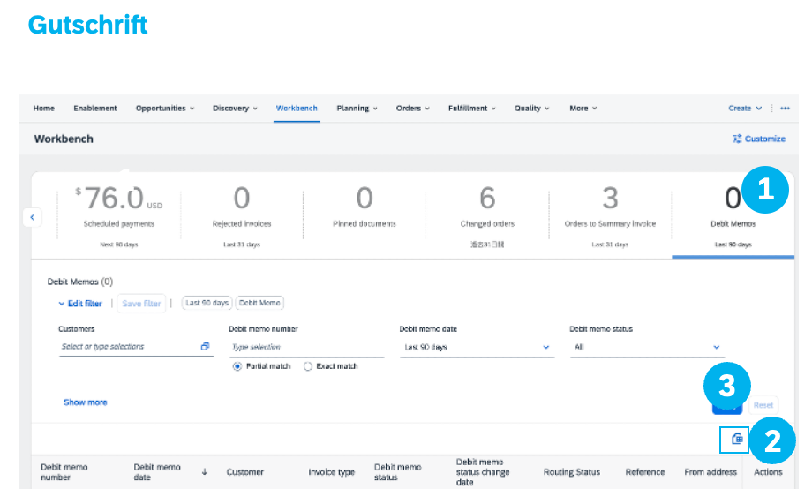Open the Fulfillment menu
Viewport: 812px width, 504px height.
(471, 109)
